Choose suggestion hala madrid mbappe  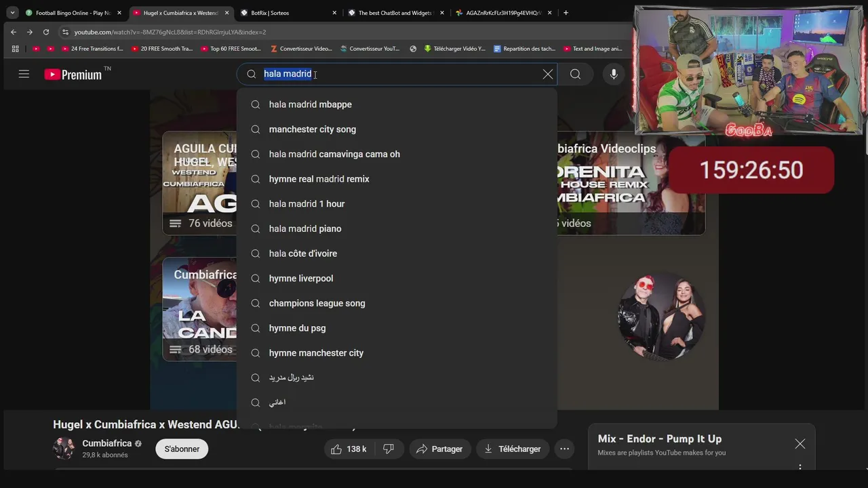pyautogui.click(x=397, y=104)
